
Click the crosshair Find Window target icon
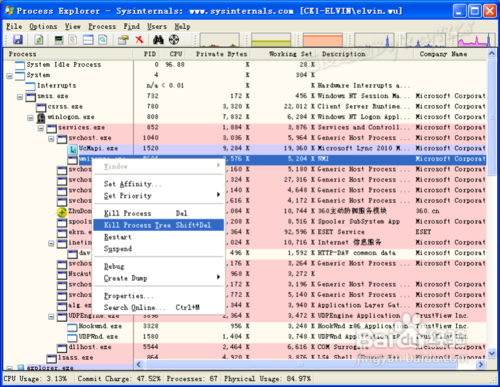click(174, 40)
